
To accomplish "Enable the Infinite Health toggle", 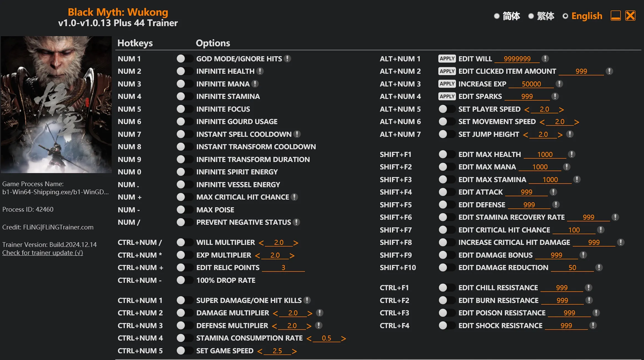I will [185, 71].
